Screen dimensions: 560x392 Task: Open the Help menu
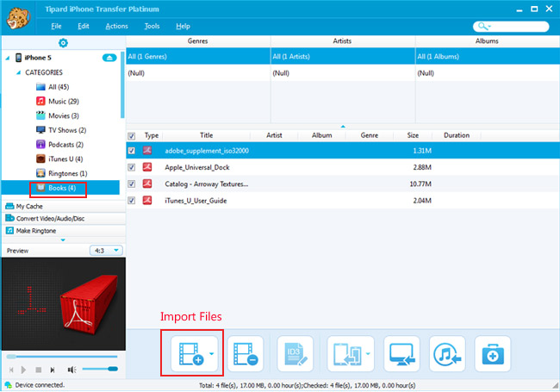183,26
